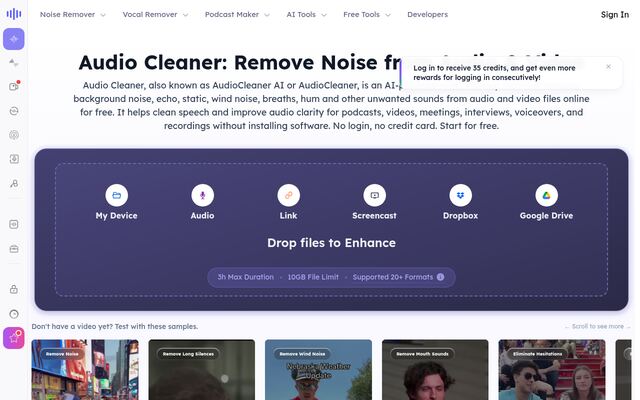Click the Scroll to see more link
The height and width of the screenshot is (400, 640).
(x=598, y=327)
